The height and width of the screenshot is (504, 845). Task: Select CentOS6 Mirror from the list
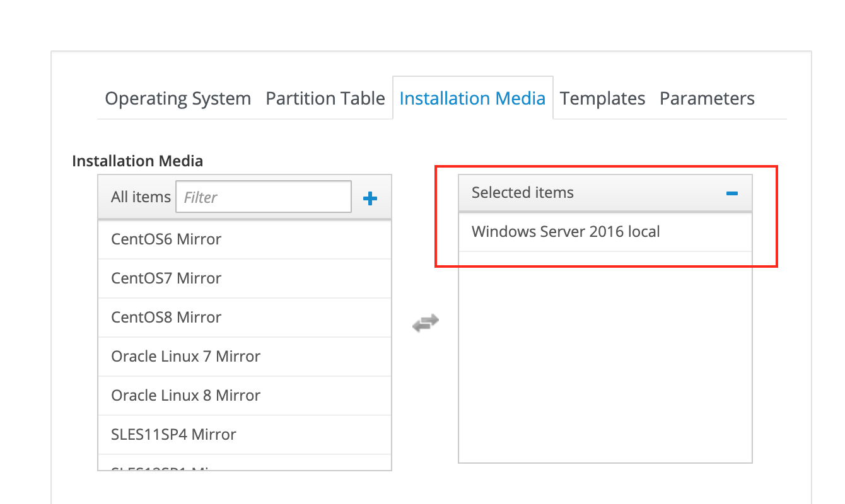point(245,239)
